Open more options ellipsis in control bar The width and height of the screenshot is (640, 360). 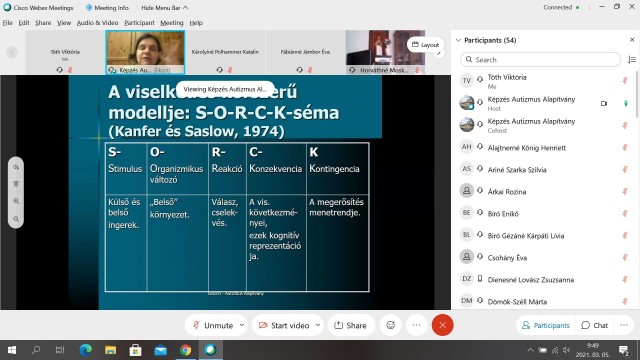416,325
